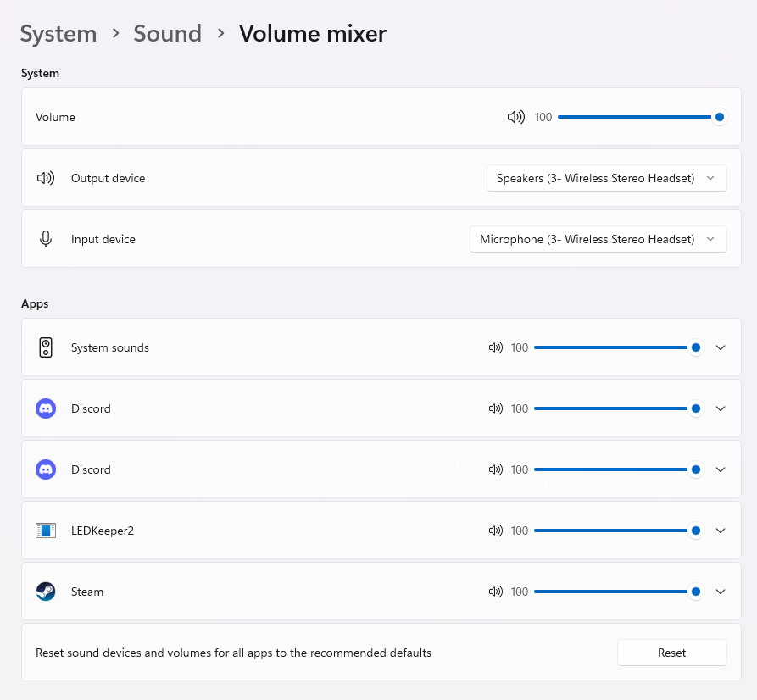
Task: Click the Volume mixer page title
Action: [312, 34]
